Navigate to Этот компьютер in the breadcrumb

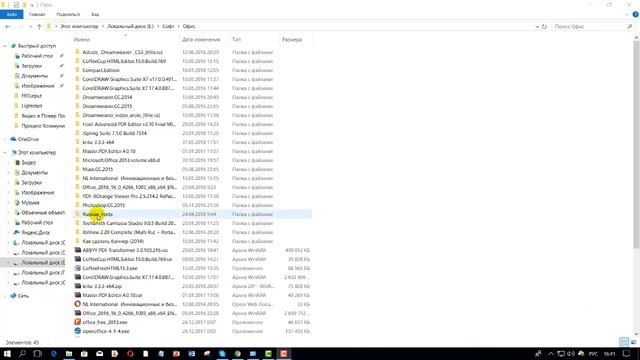[x=80, y=27]
